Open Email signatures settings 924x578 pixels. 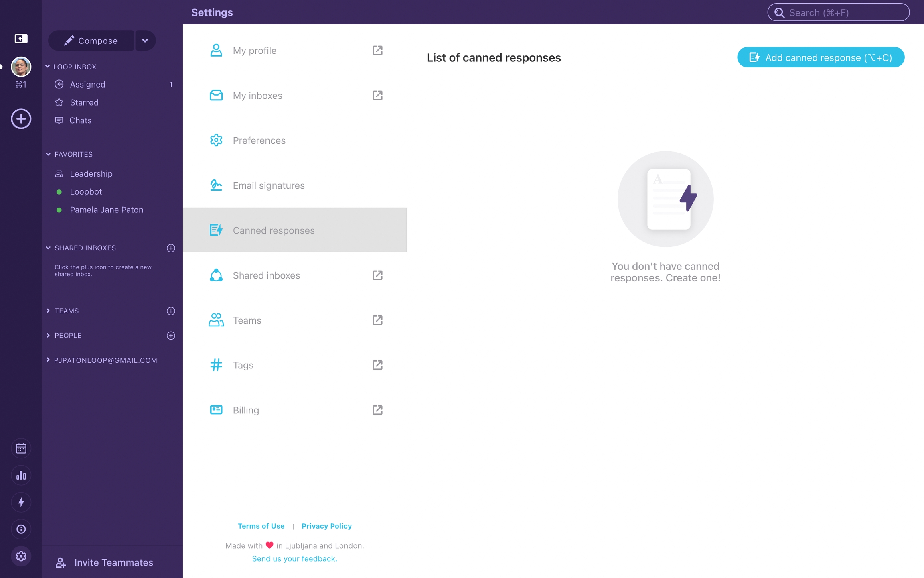point(269,185)
